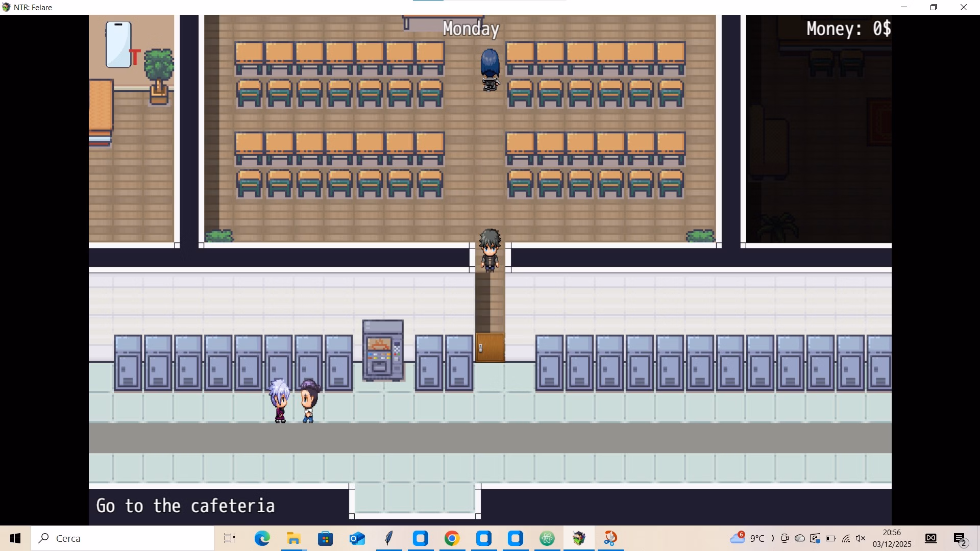The height and width of the screenshot is (551, 980).
Task: Open weather widget showing 9°C
Action: [x=748, y=538]
